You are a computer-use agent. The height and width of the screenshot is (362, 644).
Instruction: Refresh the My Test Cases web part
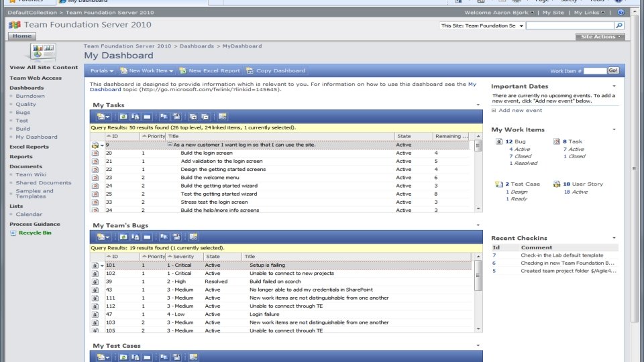pos(123,357)
